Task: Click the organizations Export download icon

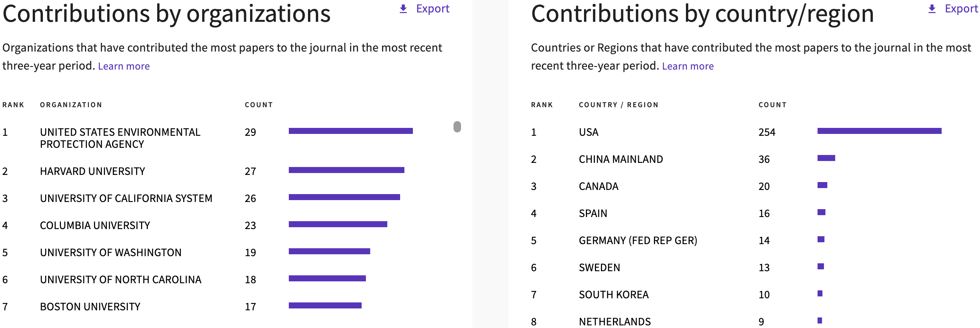Action: coord(403,9)
